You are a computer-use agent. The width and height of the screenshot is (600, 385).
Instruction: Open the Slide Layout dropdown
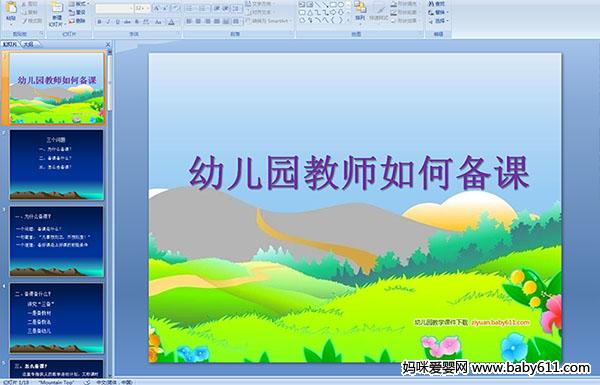(x=78, y=4)
